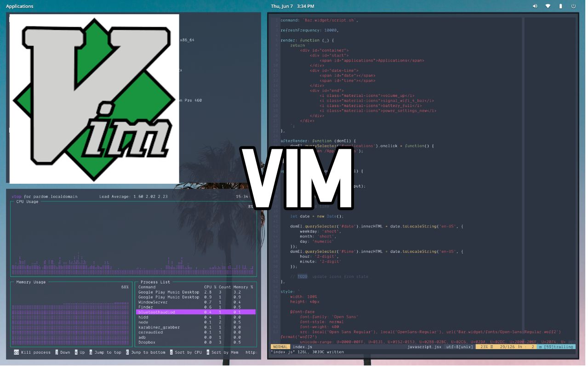Select the hidd process row

tap(196, 317)
